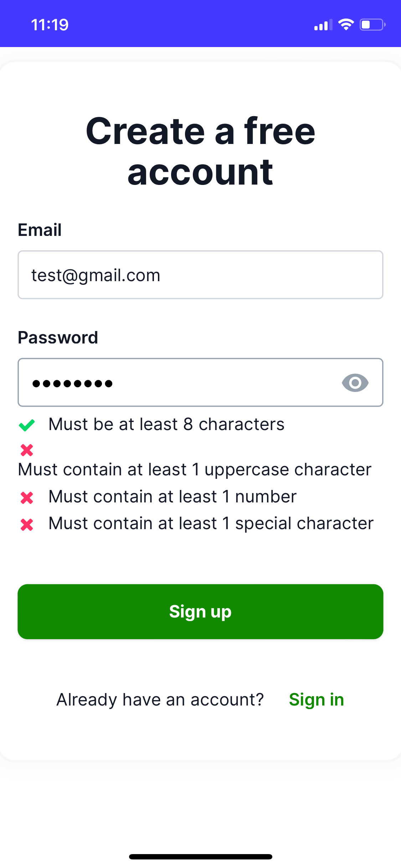Focus the Email input field

pos(200,275)
